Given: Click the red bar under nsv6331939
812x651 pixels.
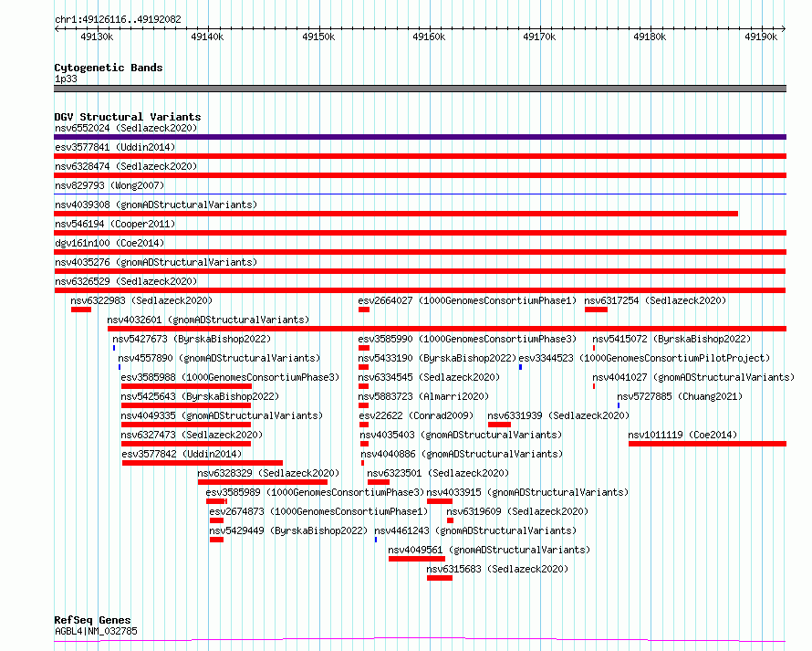Looking at the screenshot, I should [499, 425].
